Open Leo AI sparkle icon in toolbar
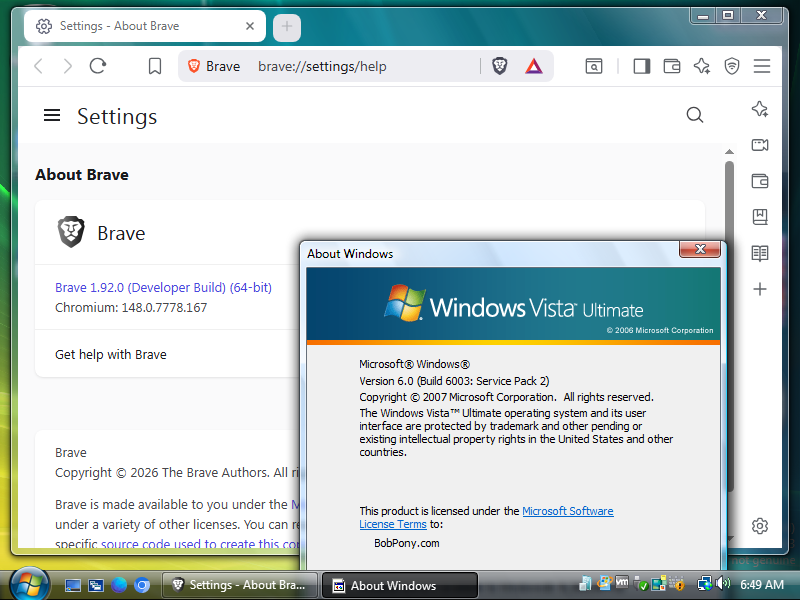 coord(702,66)
